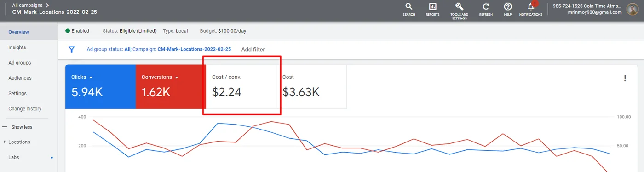Image resolution: width=644 pixels, height=172 pixels.
Task: Select the Cost scorecard
Action: [x=311, y=86]
